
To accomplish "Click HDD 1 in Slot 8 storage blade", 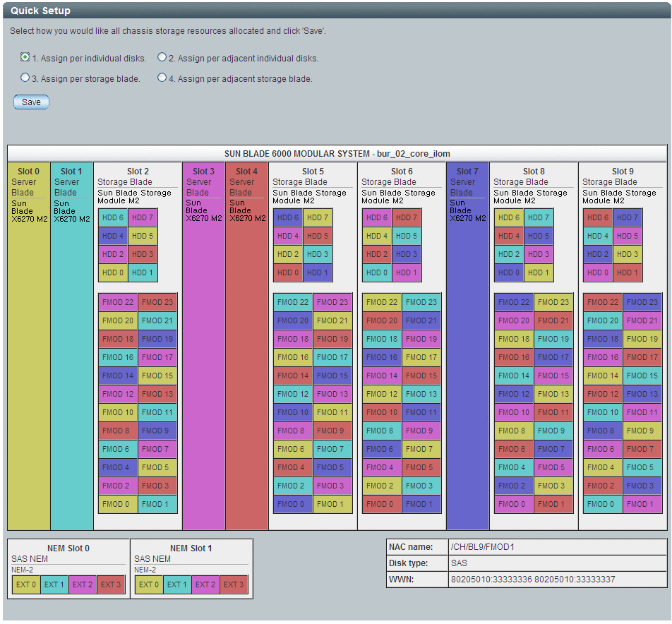I will 539,272.
